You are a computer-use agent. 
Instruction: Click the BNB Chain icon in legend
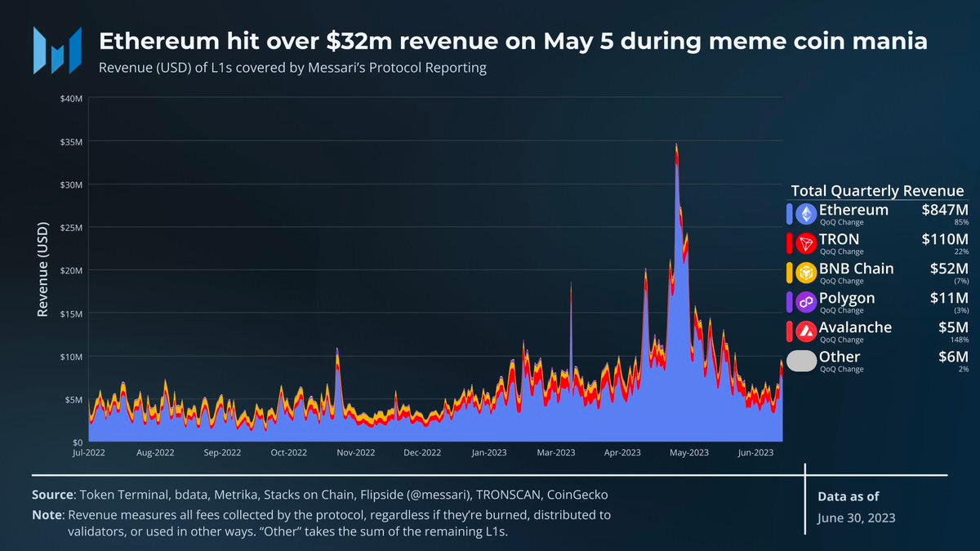pyautogui.click(x=806, y=273)
